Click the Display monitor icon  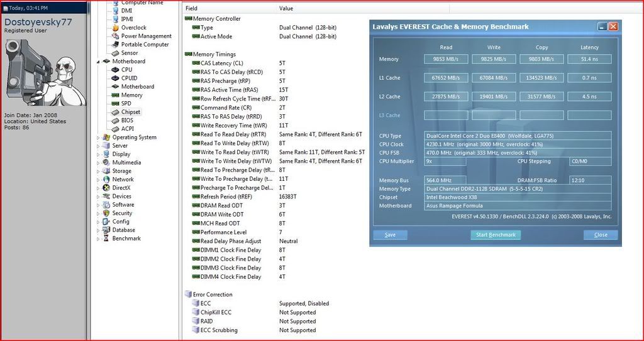coord(106,154)
